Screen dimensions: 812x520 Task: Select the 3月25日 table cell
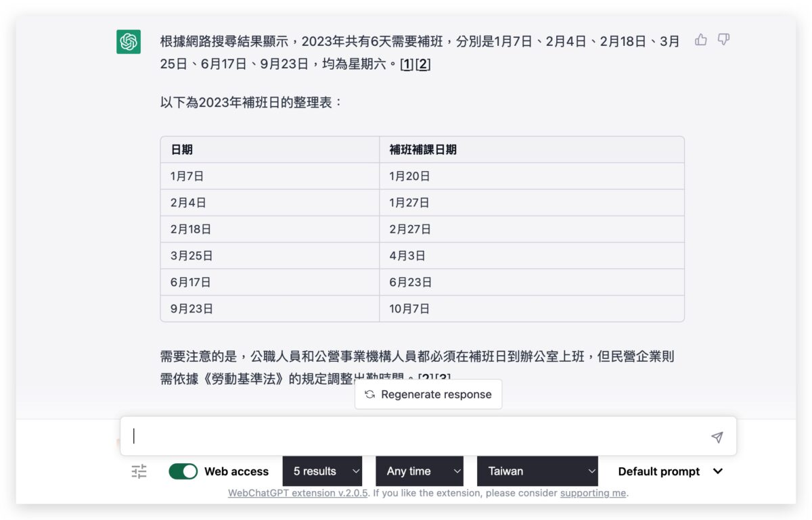coord(270,256)
